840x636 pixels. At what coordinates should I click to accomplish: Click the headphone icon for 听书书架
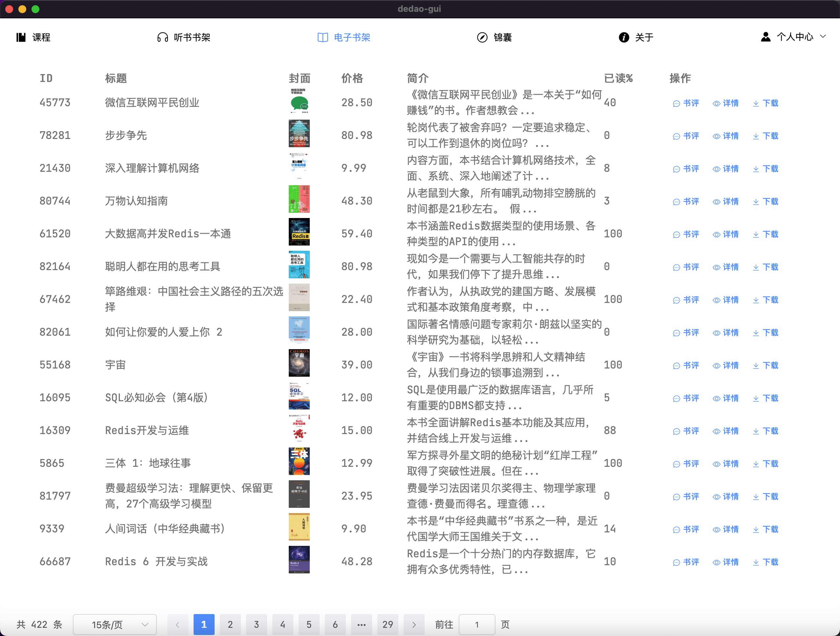(162, 37)
